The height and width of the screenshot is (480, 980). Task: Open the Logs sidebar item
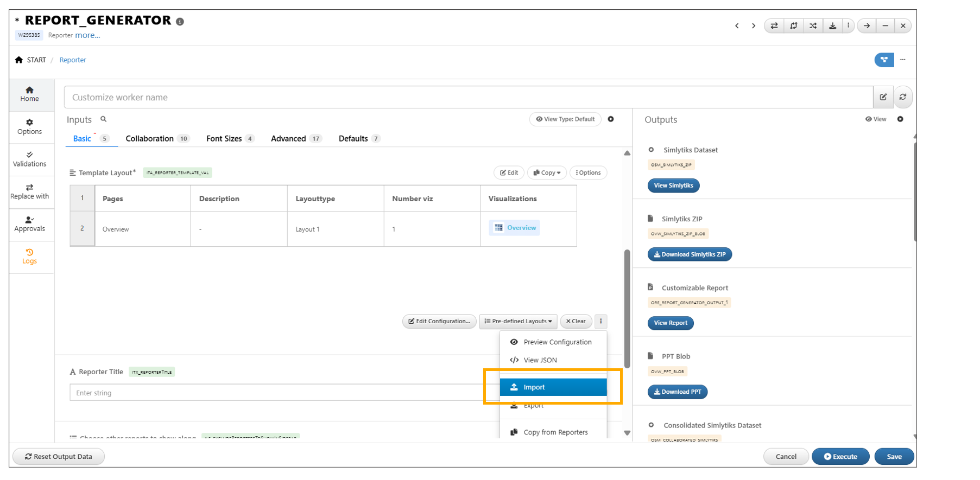(29, 257)
